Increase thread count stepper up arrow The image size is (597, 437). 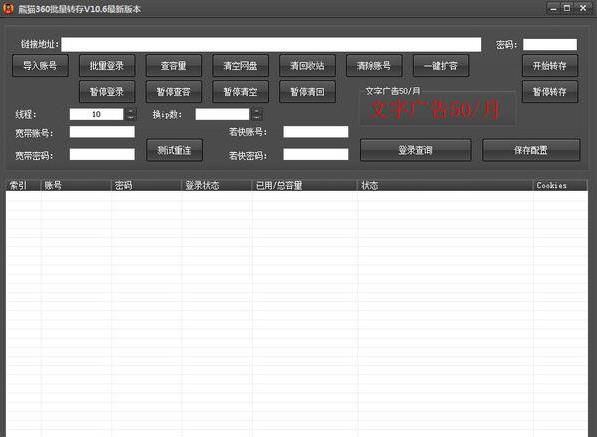point(131,111)
